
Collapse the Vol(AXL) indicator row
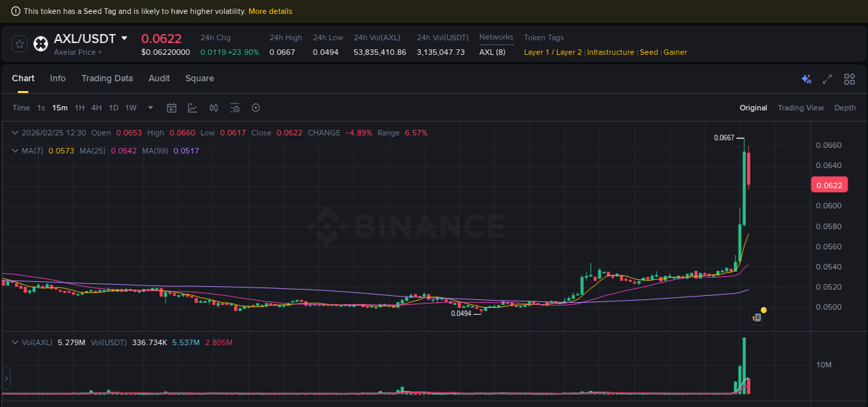(x=15, y=342)
